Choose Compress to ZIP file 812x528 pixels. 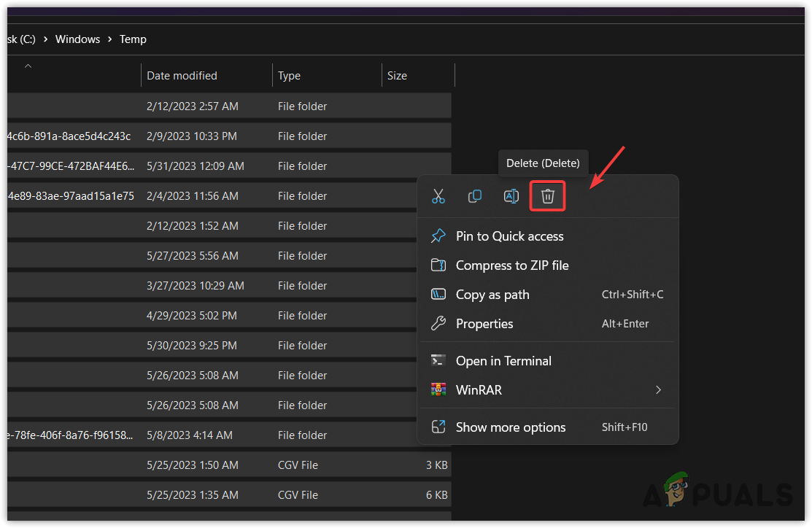(547, 265)
